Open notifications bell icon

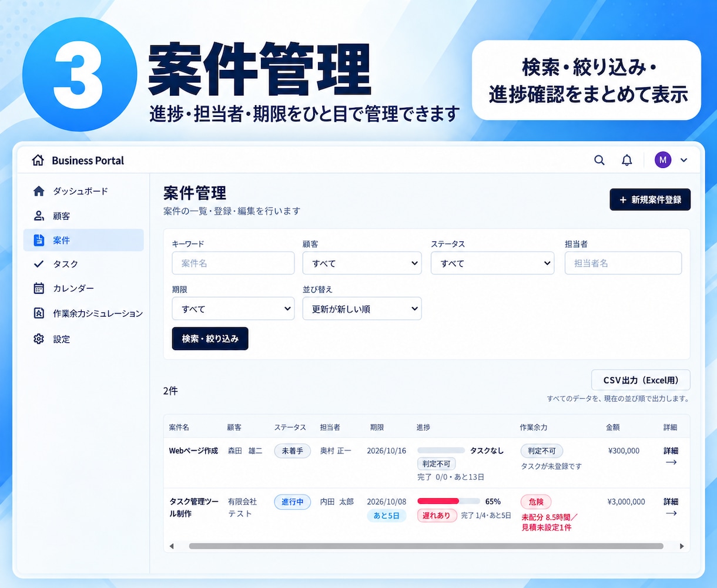(x=627, y=160)
